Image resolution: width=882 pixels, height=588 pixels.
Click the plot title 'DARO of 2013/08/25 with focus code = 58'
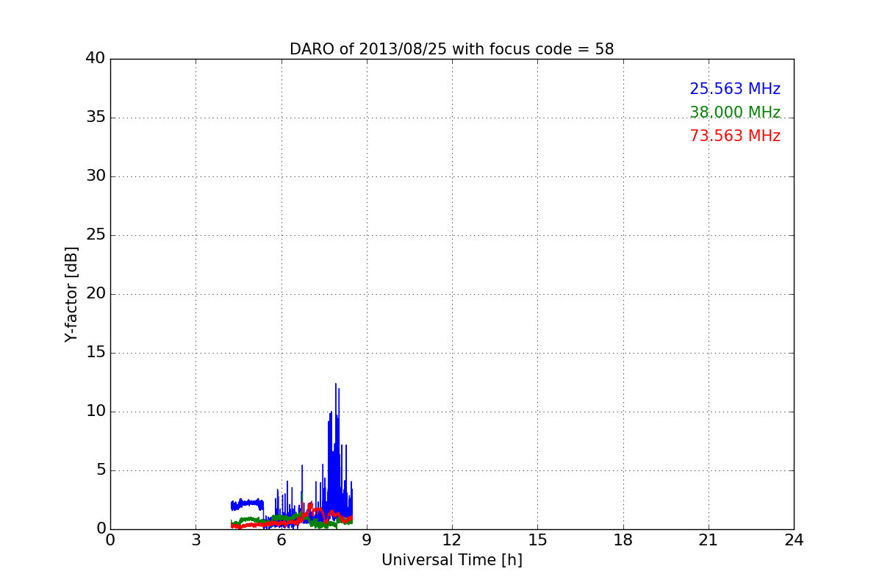[x=451, y=49]
